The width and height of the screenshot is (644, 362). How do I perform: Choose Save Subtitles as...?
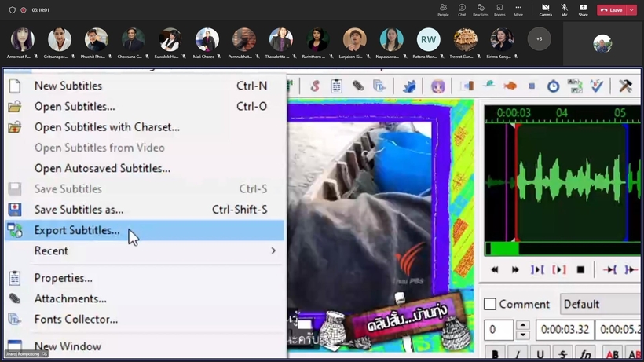145,210
